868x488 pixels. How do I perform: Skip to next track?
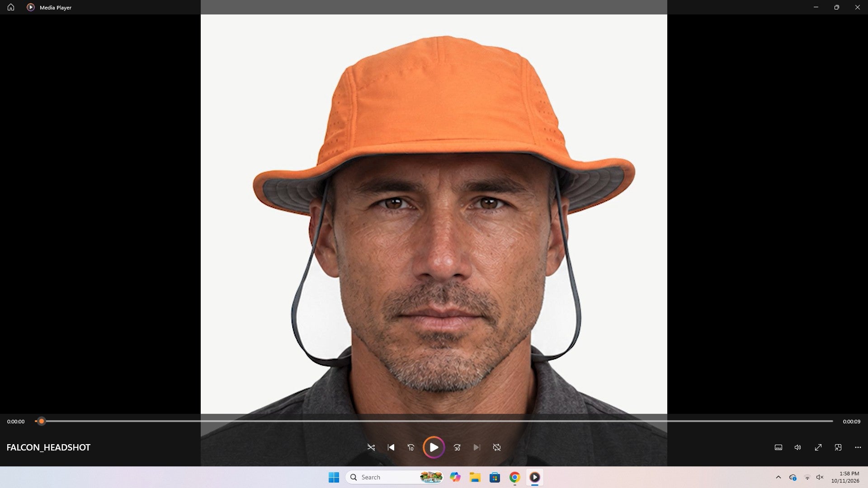pyautogui.click(x=476, y=447)
